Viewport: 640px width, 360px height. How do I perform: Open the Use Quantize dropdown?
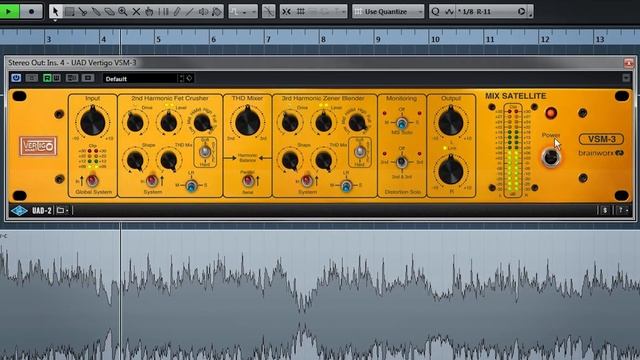pos(388,12)
